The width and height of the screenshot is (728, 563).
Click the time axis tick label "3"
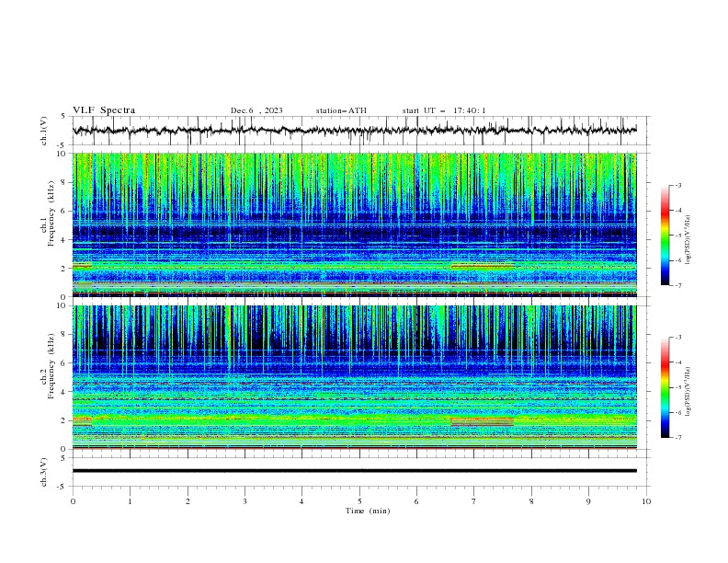click(245, 501)
